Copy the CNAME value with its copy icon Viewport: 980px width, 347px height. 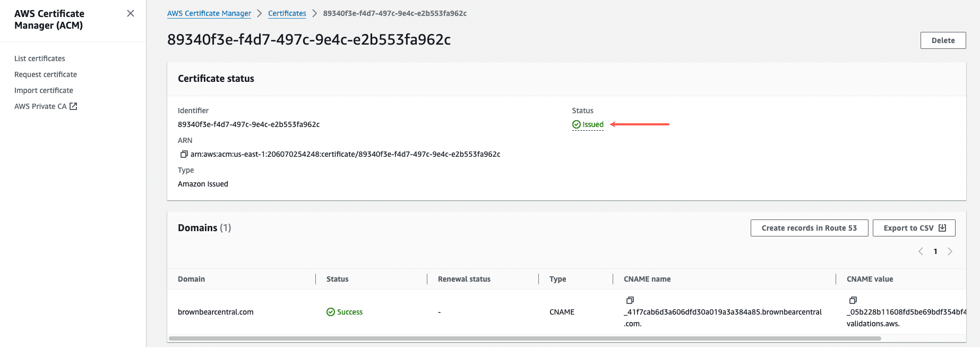coord(853,300)
